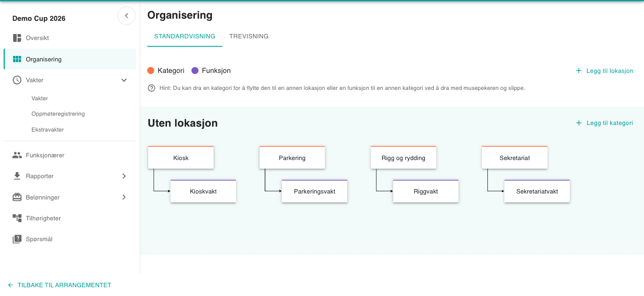Click the Rapporter download icon

tap(17, 176)
